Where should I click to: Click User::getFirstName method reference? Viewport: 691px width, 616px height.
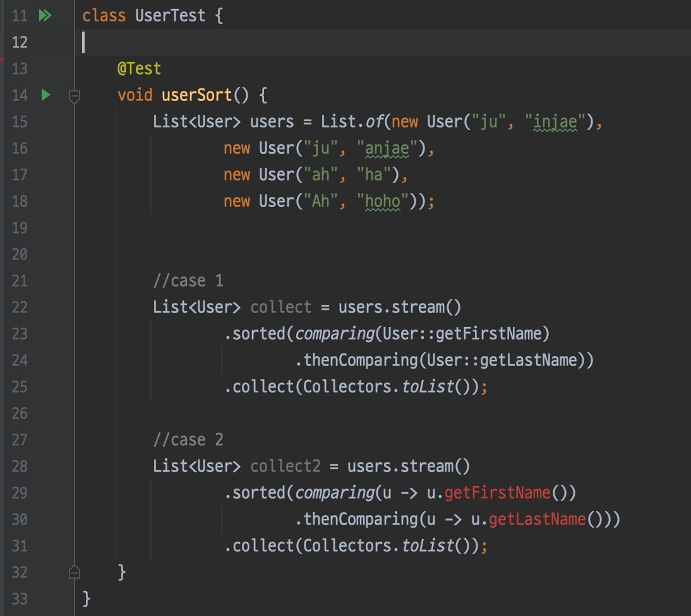point(462,333)
